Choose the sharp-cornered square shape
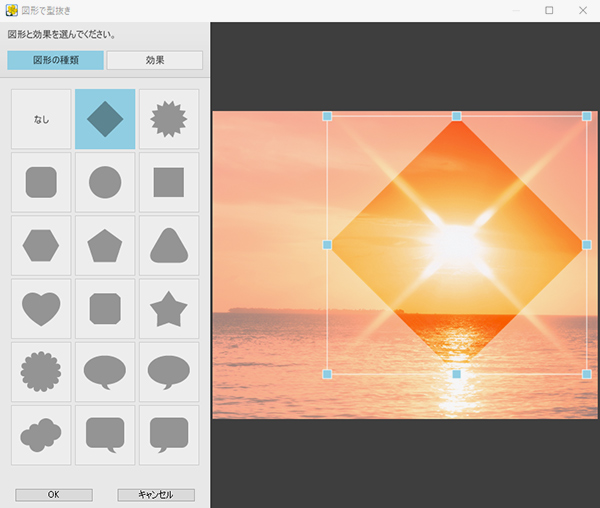Screen dimensions: 600x508 168,183
